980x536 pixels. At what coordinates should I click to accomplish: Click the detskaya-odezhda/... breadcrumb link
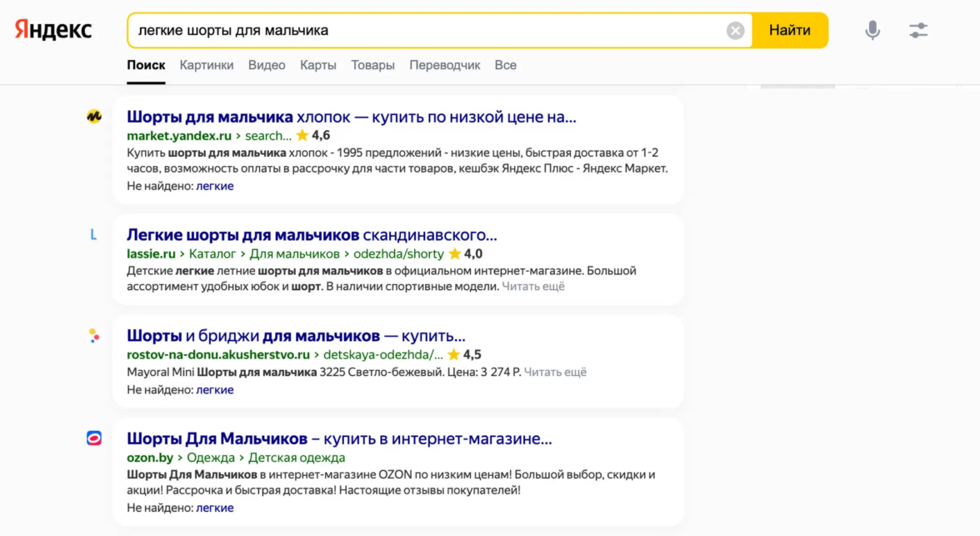click(x=383, y=354)
